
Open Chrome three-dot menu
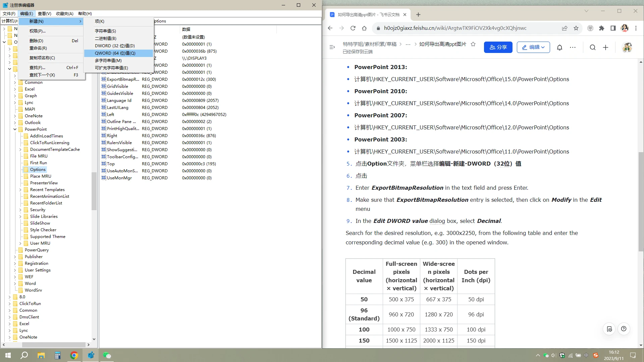point(636,28)
